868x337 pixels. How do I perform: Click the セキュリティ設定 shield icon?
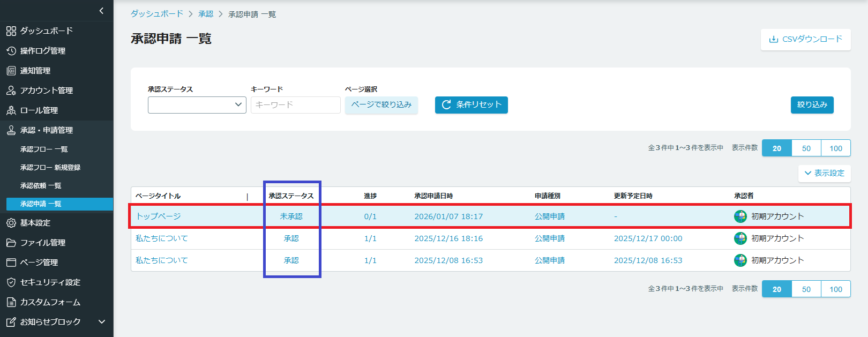(11, 282)
